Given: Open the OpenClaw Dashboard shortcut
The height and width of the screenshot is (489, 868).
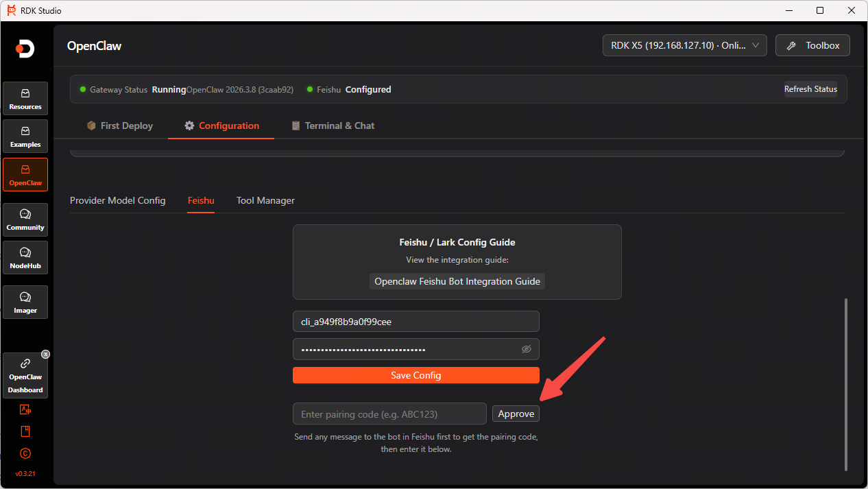Looking at the screenshot, I should 25,376.
